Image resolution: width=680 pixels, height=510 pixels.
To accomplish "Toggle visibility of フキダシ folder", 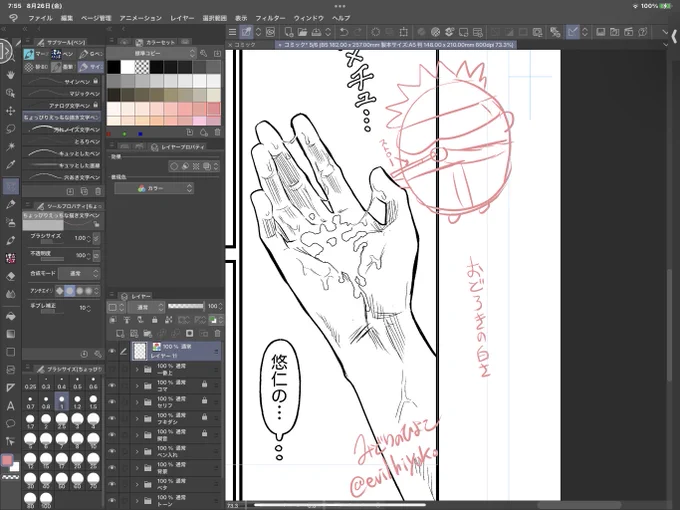I will (x=112, y=418).
